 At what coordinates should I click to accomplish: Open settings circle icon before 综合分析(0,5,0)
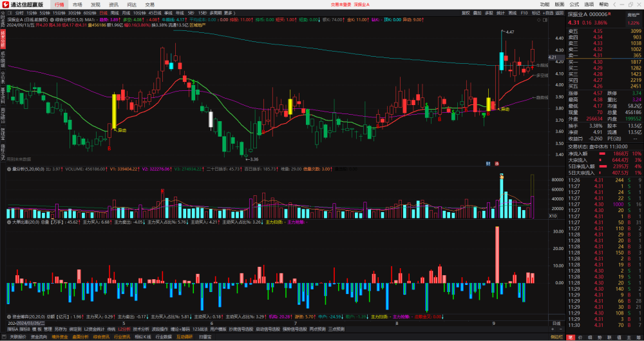coord(52,19)
